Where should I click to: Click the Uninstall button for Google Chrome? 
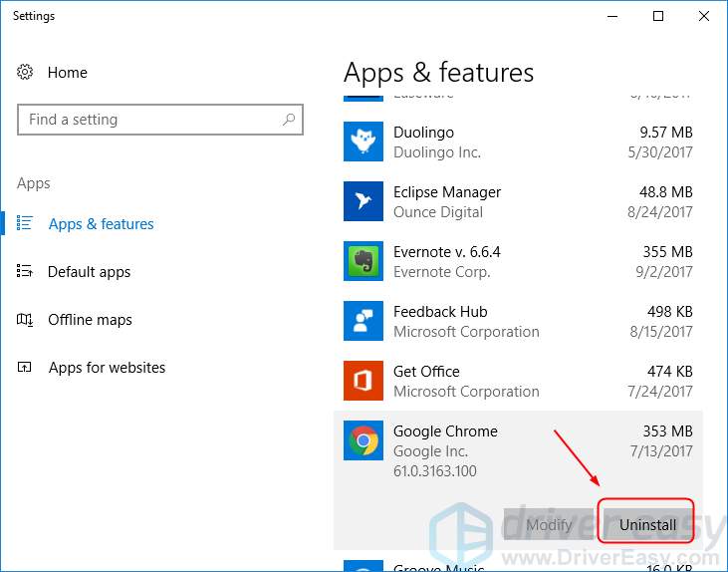pos(645,524)
